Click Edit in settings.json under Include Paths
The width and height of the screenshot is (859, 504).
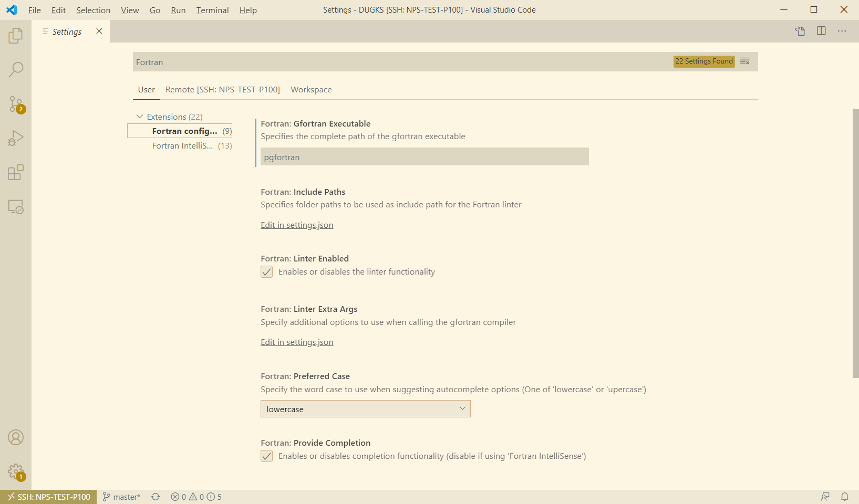(297, 225)
